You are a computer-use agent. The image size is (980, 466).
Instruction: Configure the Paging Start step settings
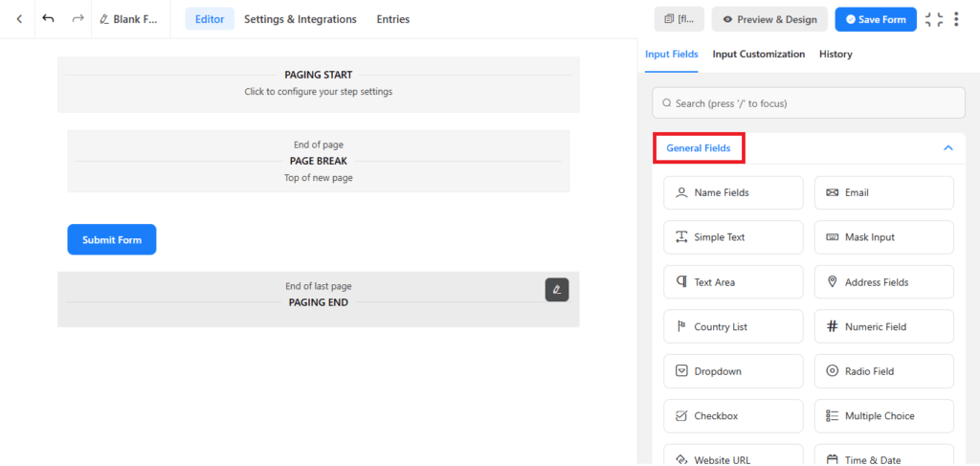tap(318, 85)
